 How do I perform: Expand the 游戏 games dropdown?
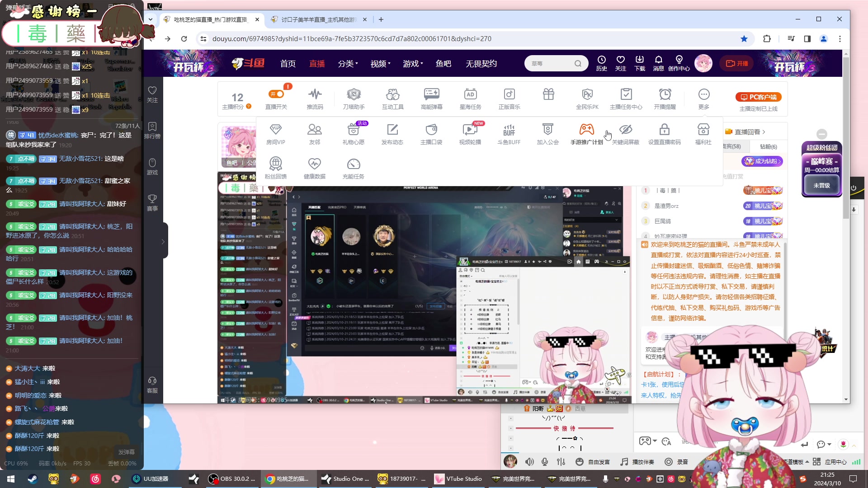[413, 64]
